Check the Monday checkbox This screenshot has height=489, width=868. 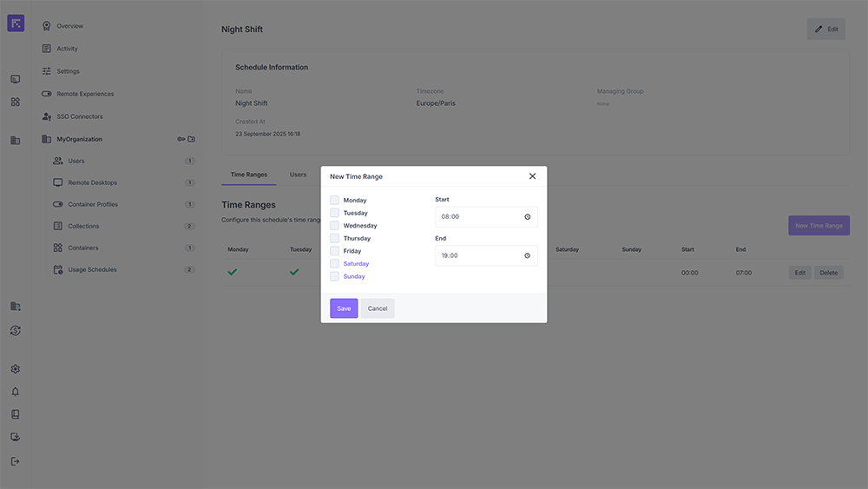[x=334, y=201]
